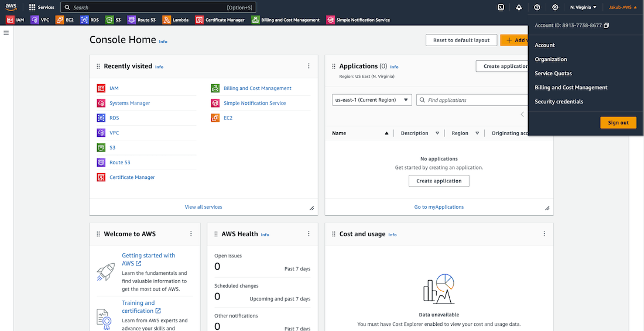Open Route 53 favorite shortcut in bar
The width and height of the screenshot is (644, 331).
142,20
